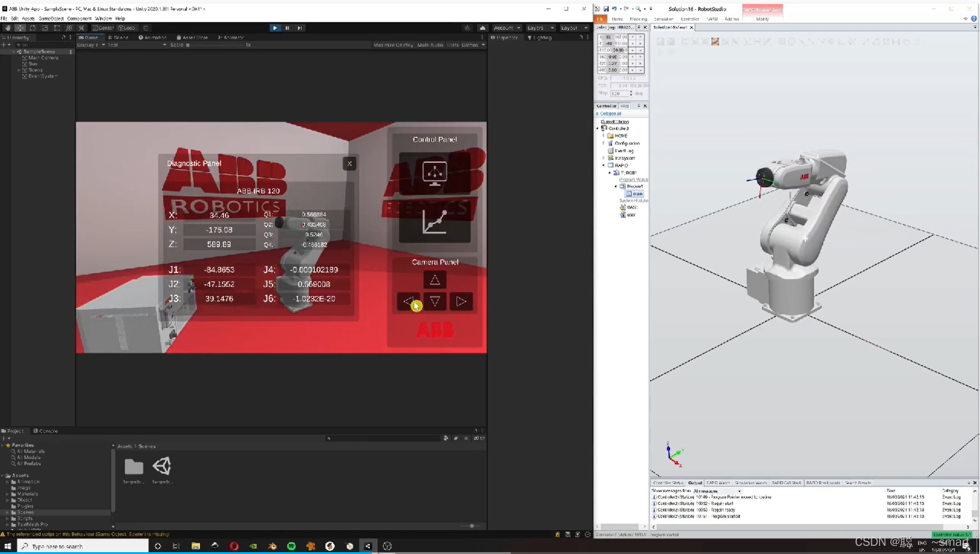This screenshot has width=980, height=554.
Task: Open Unity cloud services icon
Action: point(482,28)
